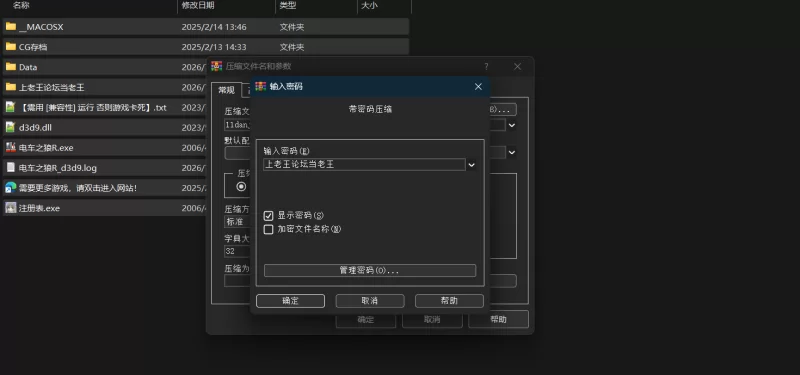Click the ? help button of 压缩文件名和参数 window
Screen dimensions: 800x375
(x=486, y=66)
